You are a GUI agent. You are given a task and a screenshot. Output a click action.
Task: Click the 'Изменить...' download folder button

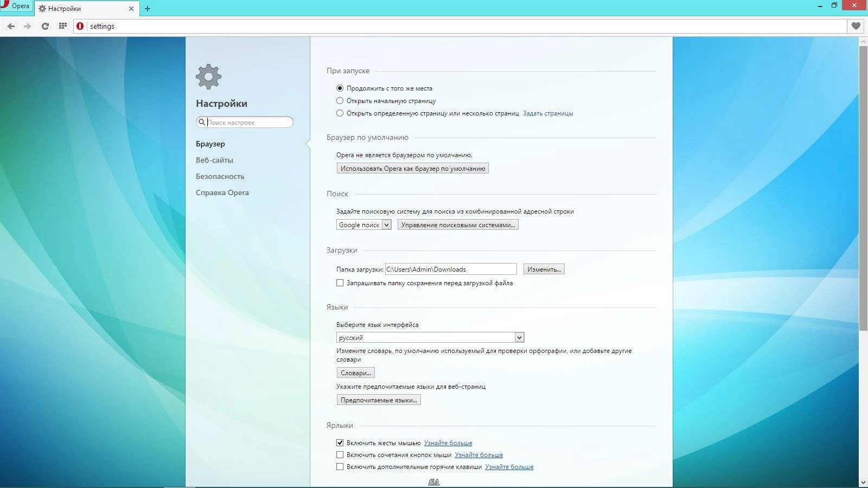click(544, 269)
